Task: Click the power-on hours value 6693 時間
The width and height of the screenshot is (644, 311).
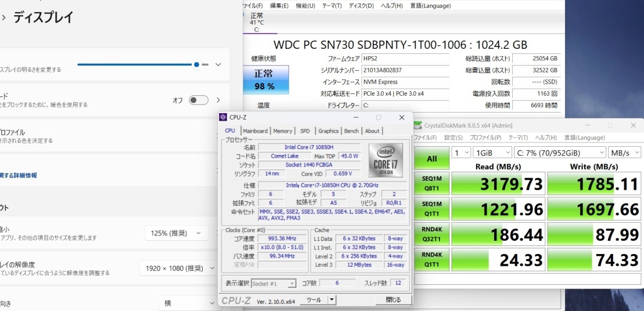Action: click(537, 106)
